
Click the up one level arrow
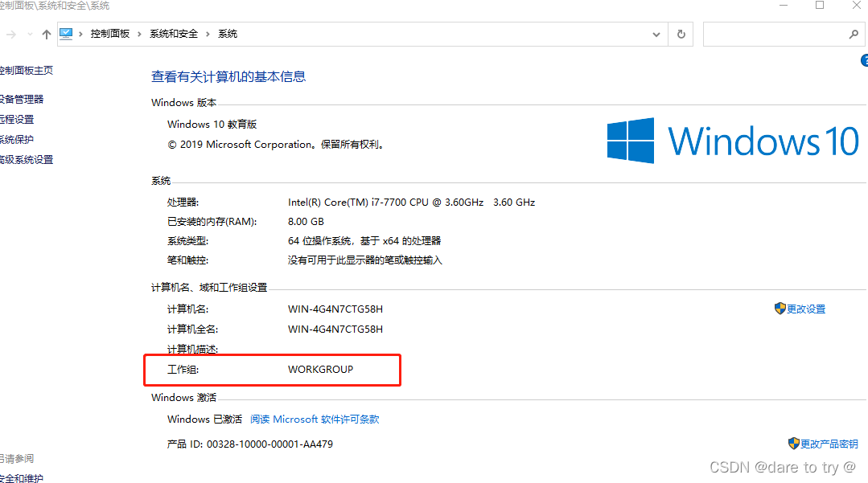tap(47, 35)
